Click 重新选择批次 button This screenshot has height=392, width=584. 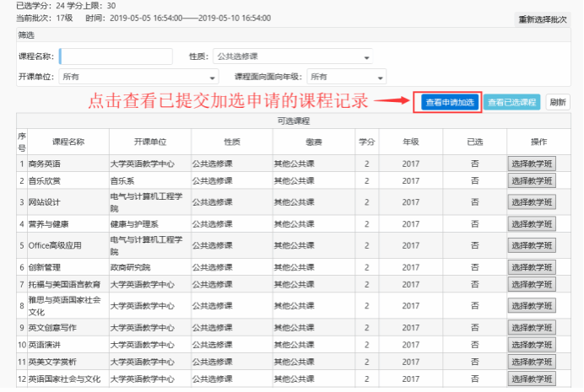click(543, 19)
